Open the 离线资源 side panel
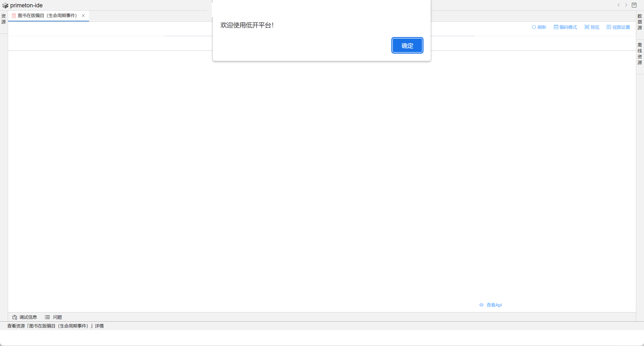Viewport: 644px width, 346px height. point(640,54)
